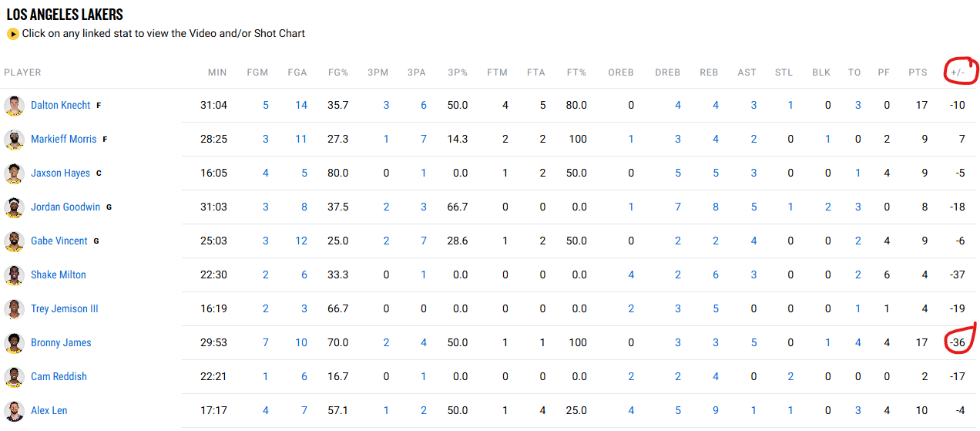
Task: View Gabe Vincent's 12 field goal attempts
Action: coord(301,241)
